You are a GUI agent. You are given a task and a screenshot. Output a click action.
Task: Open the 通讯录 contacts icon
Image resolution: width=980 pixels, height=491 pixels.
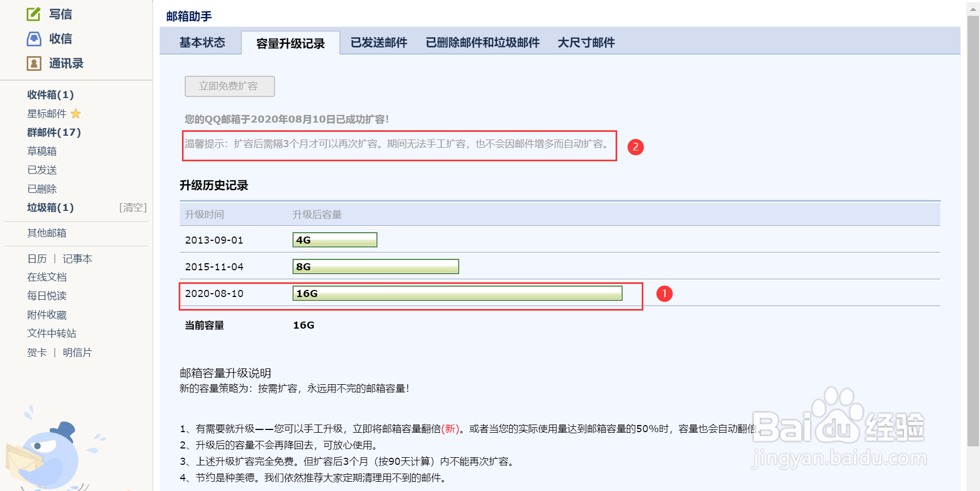[34, 63]
